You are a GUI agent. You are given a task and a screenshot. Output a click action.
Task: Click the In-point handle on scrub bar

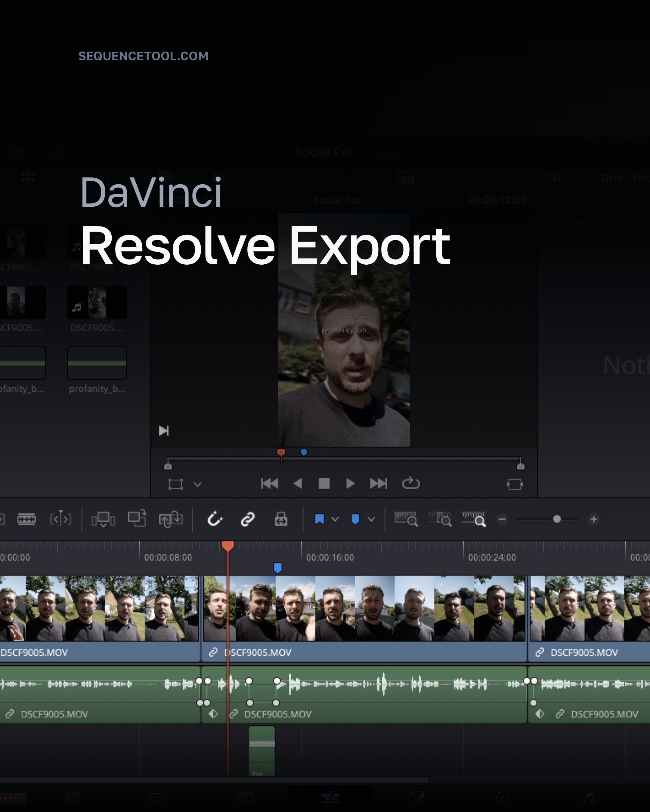(x=168, y=466)
